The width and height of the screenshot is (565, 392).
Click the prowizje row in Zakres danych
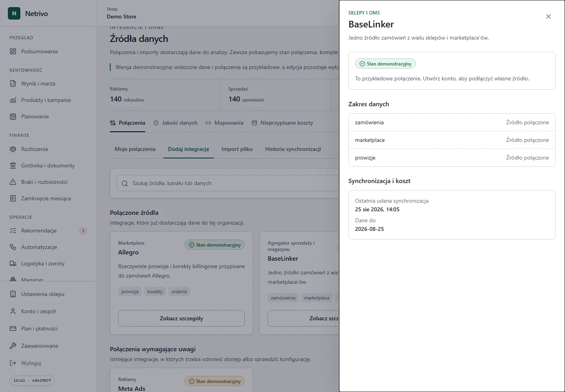click(452, 158)
